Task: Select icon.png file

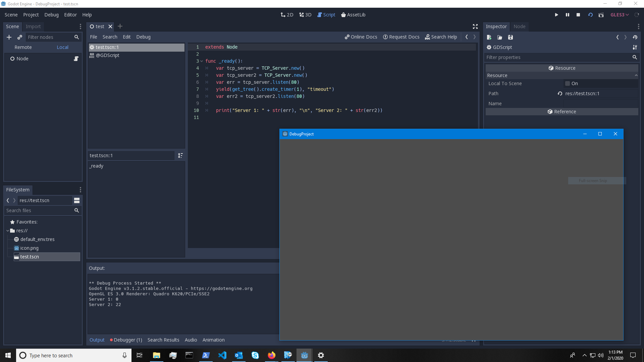Action: [x=29, y=248]
